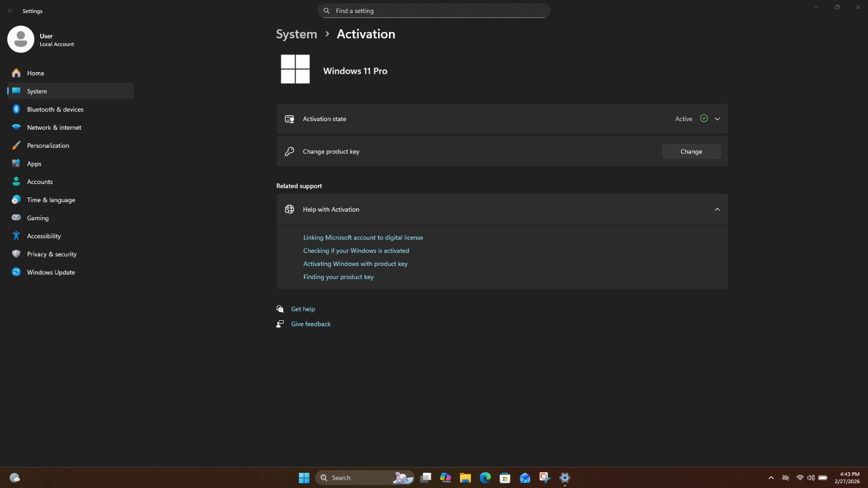Click the globe icon next to Help with Activation
The width and height of the screenshot is (868, 488).
290,210
